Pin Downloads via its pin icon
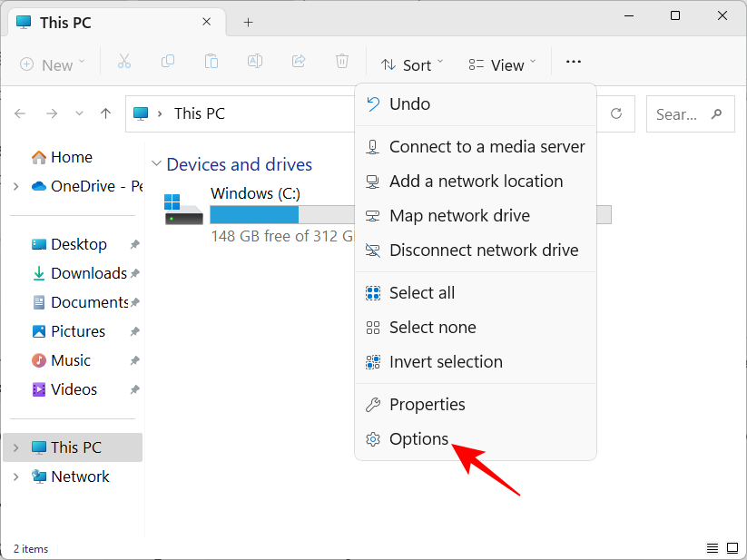747x560 pixels. (x=134, y=273)
